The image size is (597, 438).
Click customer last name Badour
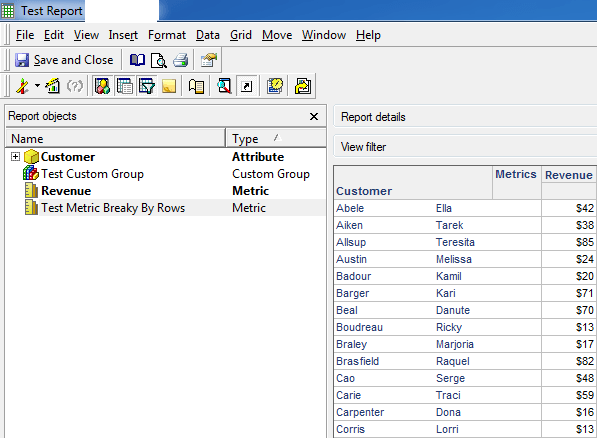pyautogui.click(x=353, y=276)
